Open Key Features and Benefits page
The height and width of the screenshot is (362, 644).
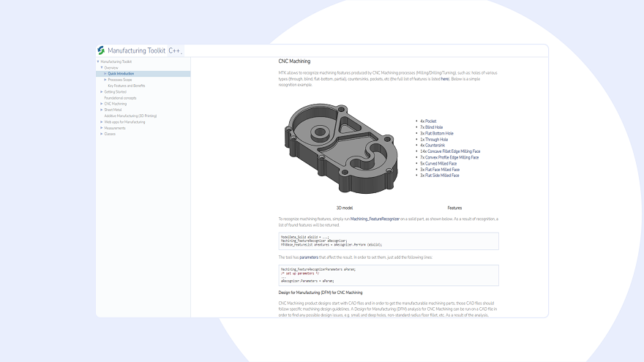click(x=127, y=86)
